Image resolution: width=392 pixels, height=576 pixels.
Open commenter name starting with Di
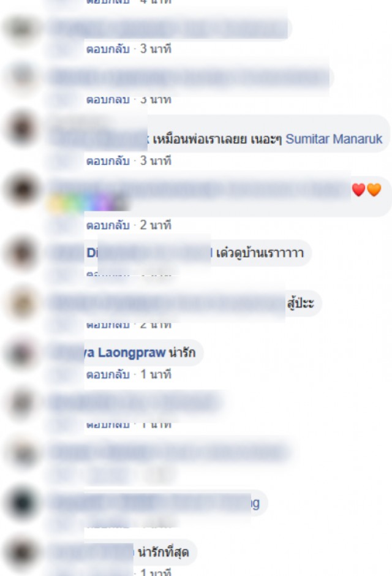click(92, 252)
